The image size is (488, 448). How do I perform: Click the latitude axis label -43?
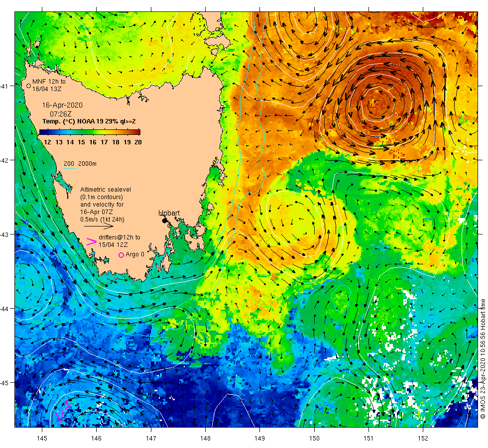4,234
